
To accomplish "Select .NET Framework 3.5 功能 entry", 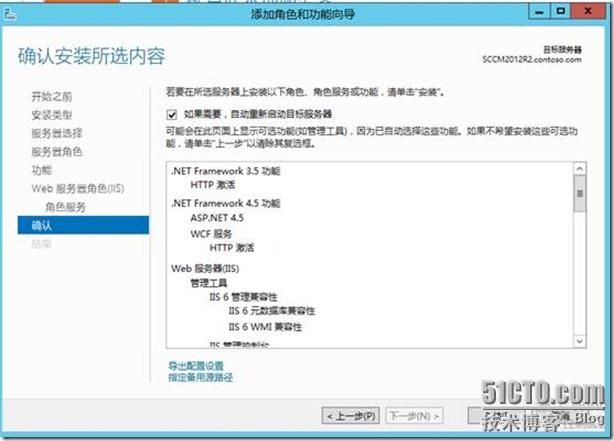I will pos(226,171).
